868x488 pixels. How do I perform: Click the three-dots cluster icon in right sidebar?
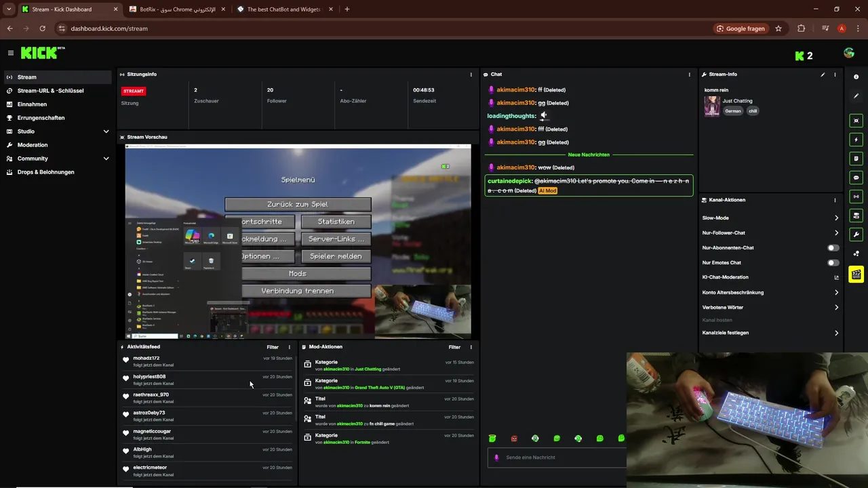tap(856, 253)
